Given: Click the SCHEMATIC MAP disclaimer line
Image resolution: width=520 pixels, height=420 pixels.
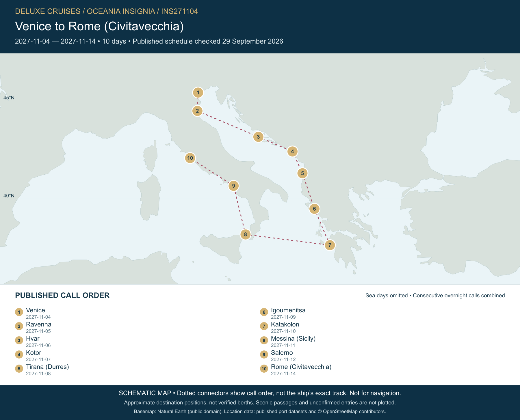Looking at the screenshot, I should coord(260,393).
